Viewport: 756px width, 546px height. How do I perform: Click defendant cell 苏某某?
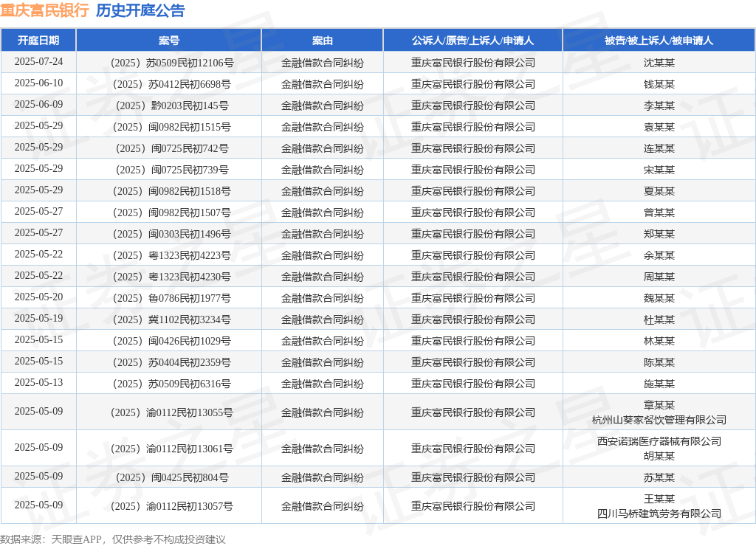coord(659,477)
